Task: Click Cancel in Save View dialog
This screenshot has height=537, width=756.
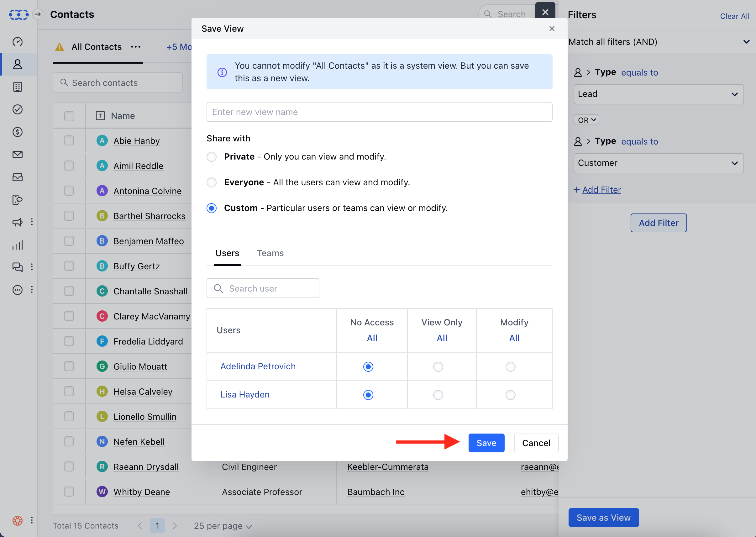Action: tap(536, 443)
